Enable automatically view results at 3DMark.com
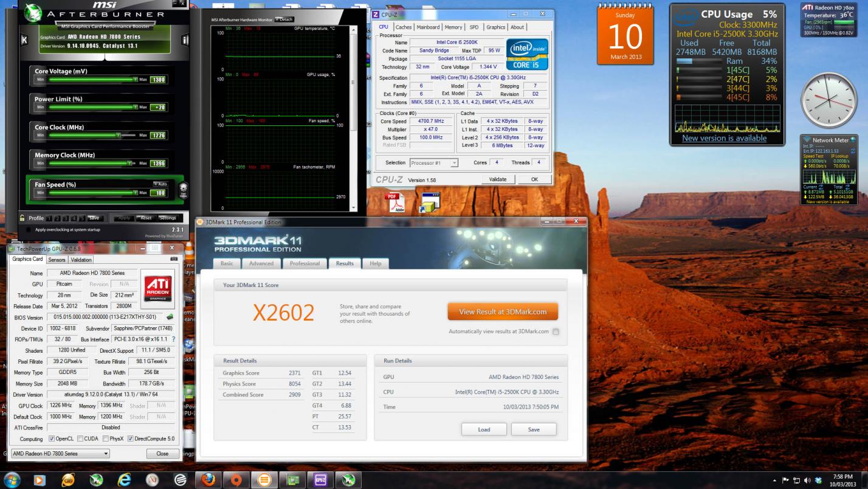The image size is (868, 489). [556, 331]
